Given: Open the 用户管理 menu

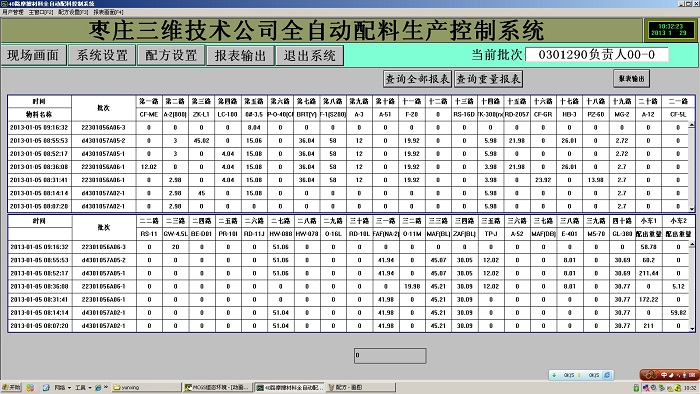Looking at the screenshot, I should click(12, 12).
